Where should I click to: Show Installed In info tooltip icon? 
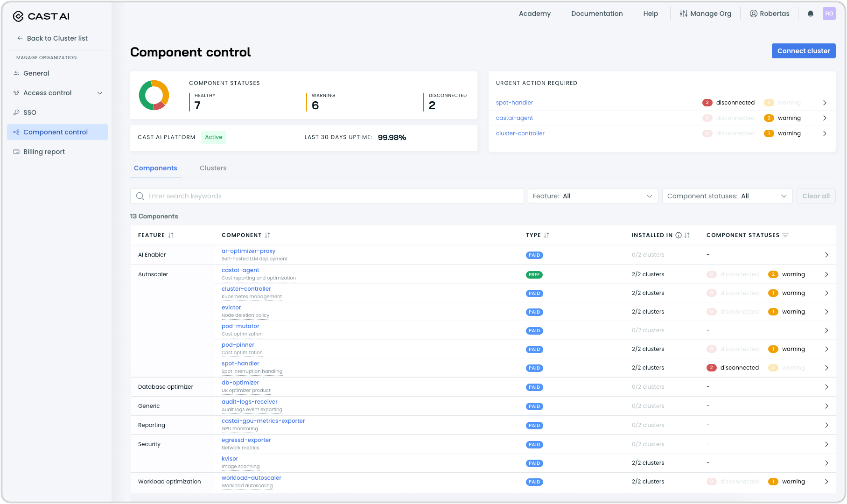coord(679,235)
